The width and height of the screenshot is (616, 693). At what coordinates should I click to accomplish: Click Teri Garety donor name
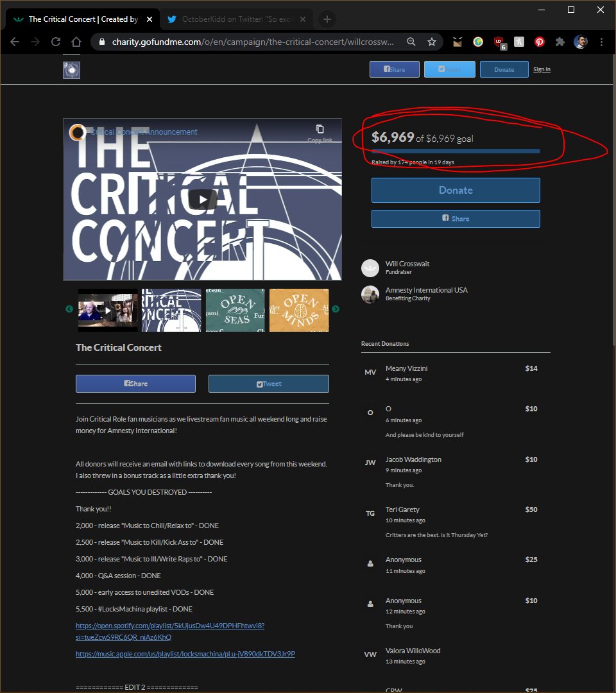click(402, 509)
